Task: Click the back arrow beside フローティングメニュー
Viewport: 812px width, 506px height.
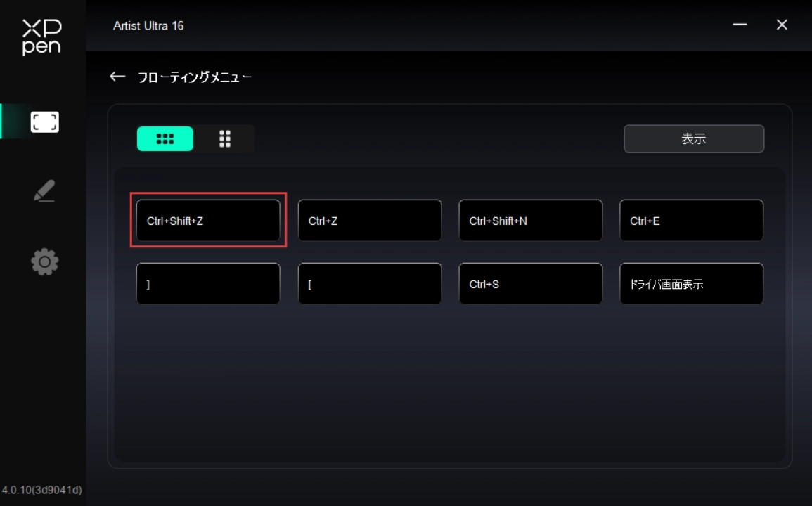Action: pos(117,77)
